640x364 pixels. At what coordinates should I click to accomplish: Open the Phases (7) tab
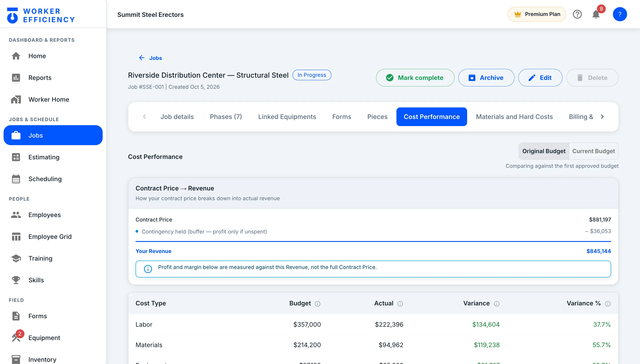click(x=226, y=117)
